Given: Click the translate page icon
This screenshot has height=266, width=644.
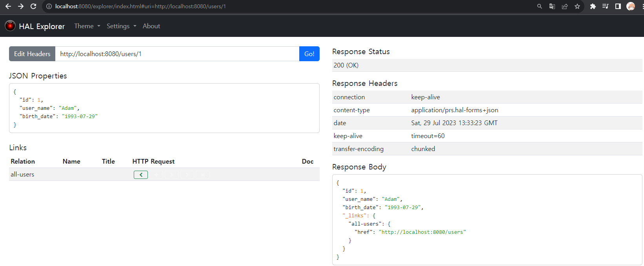Looking at the screenshot, I should pyautogui.click(x=552, y=6).
